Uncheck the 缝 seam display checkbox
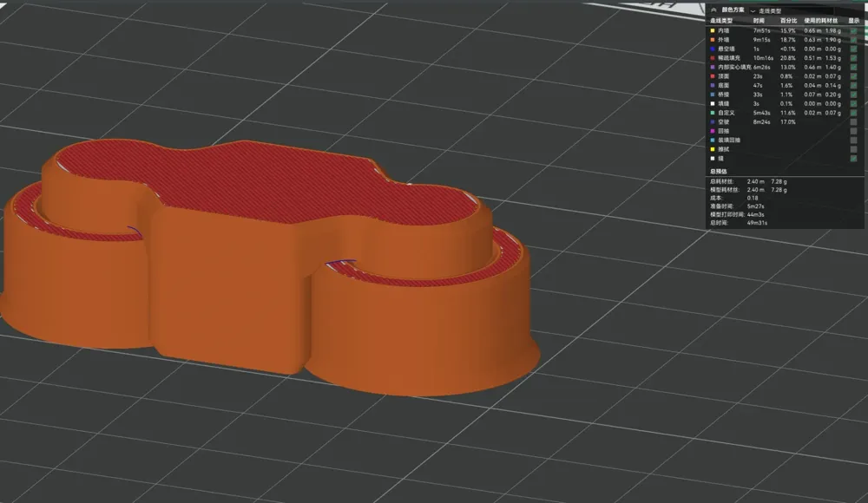Viewport: 868px width, 503px height. [853, 158]
